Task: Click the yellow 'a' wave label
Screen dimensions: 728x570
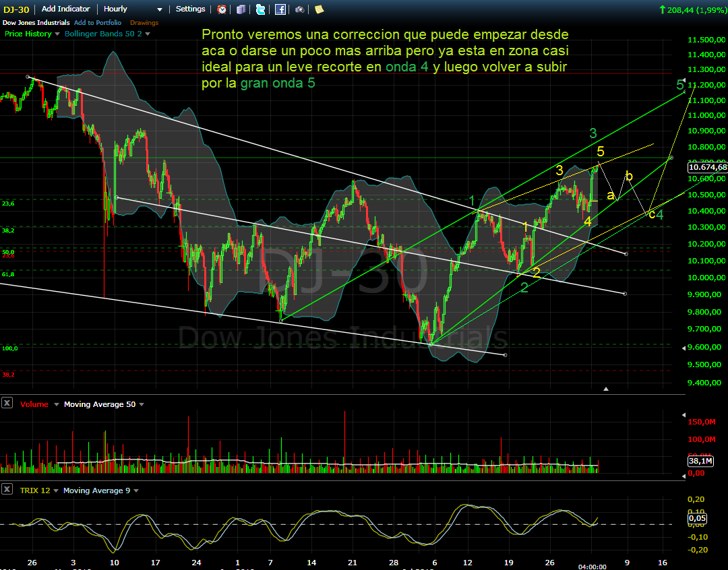Action: [x=611, y=195]
